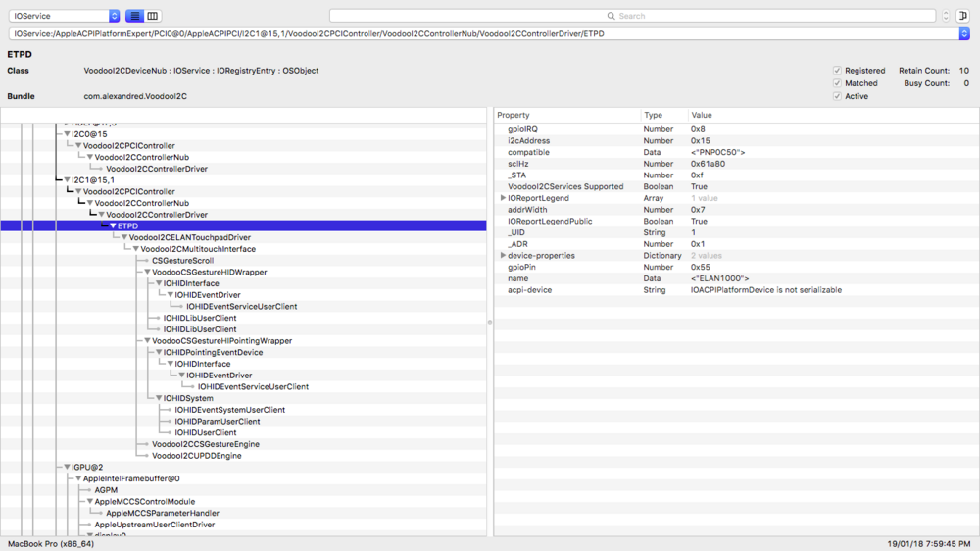
Task: Switch to the list view icon
Action: tap(135, 16)
